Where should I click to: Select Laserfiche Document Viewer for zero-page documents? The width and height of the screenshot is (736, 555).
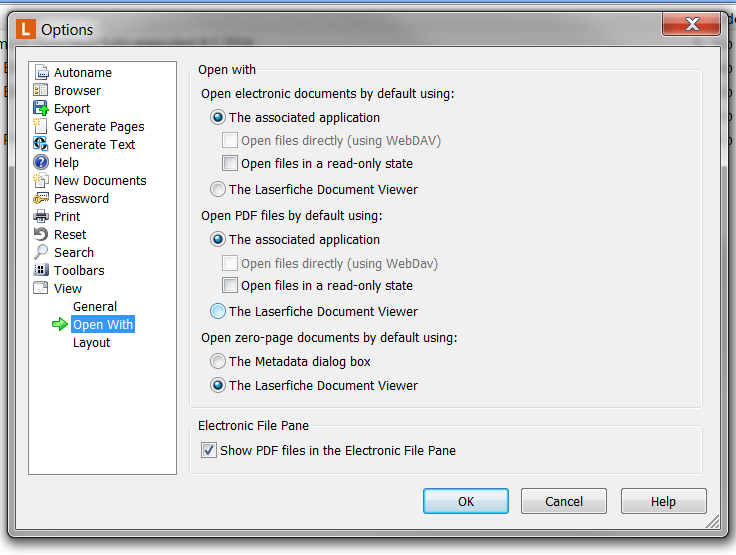pyautogui.click(x=218, y=385)
